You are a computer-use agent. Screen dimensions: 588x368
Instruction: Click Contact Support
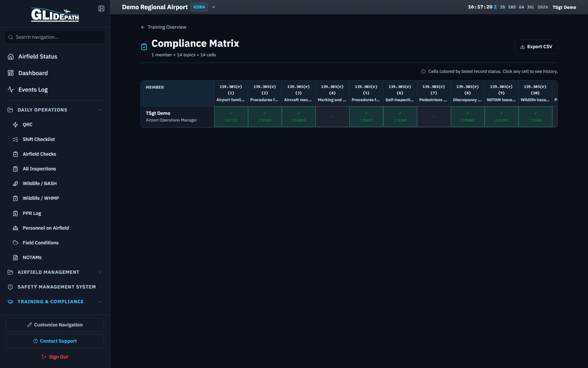pos(55,341)
